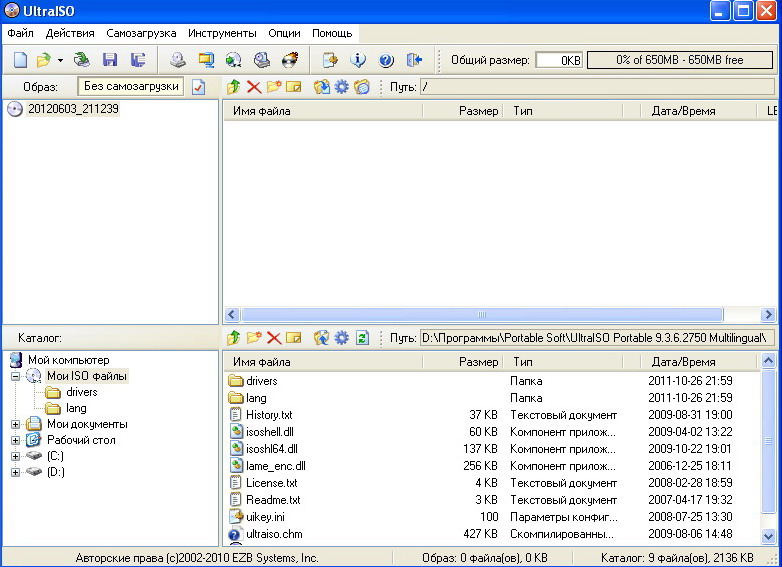Click the Compress/Convert image toolbar icon
The image size is (782, 567).
(x=206, y=60)
